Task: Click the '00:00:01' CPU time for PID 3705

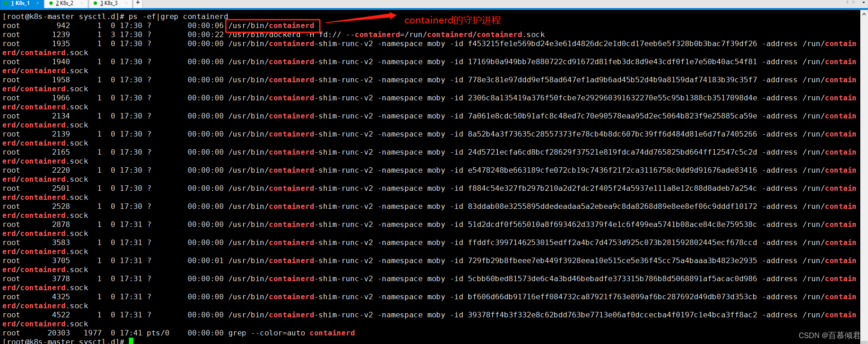Action: 206,261
